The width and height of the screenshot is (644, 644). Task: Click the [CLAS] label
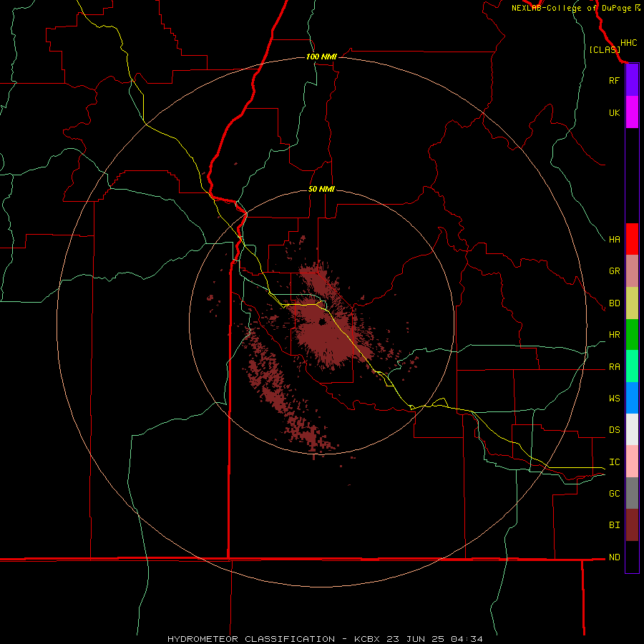(x=605, y=49)
